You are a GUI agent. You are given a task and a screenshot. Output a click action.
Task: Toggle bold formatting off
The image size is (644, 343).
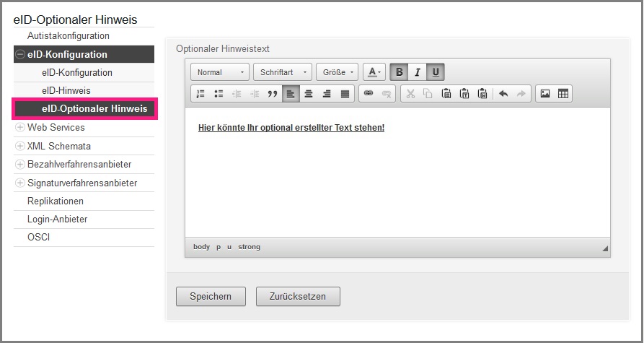(400, 72)
